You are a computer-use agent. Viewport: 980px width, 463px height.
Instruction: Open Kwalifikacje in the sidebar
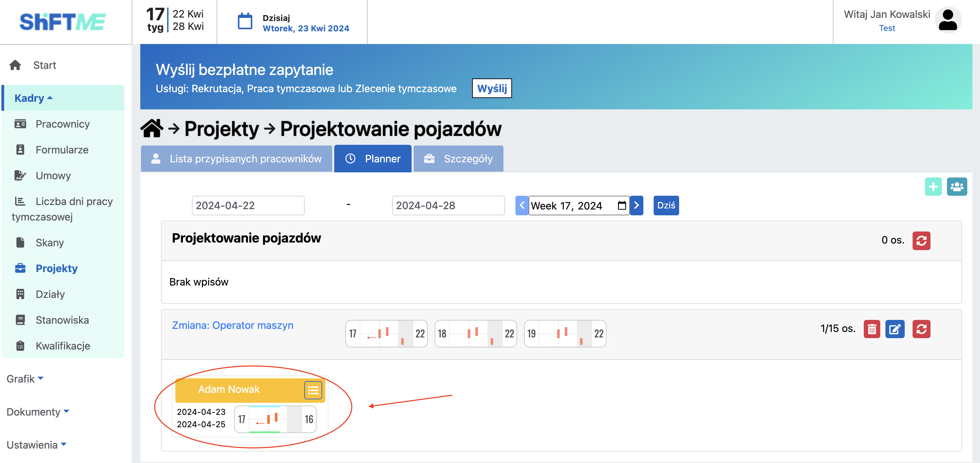(x=63, y=346)
